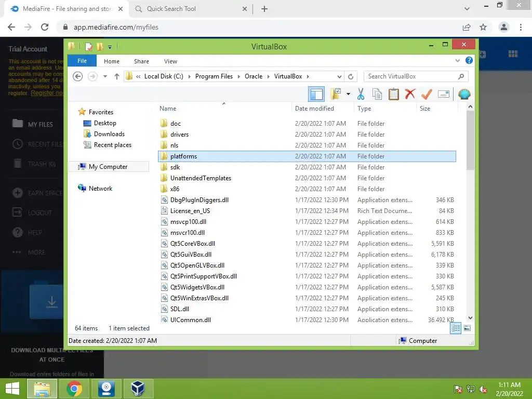Click the scroll down arrow of file list
This screenshot has width=532, height=399.
[470, 318]
